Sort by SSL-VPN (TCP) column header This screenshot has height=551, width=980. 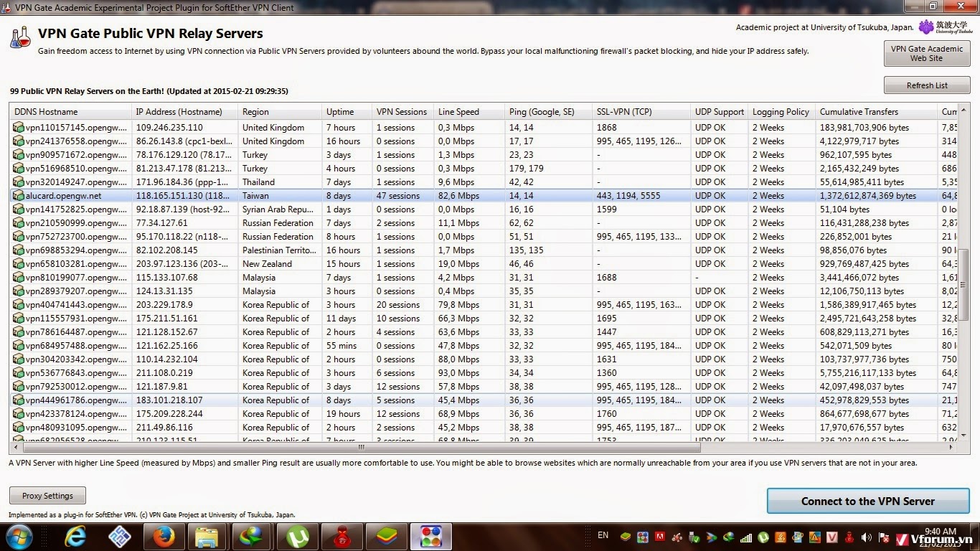[x=641, y=112]
